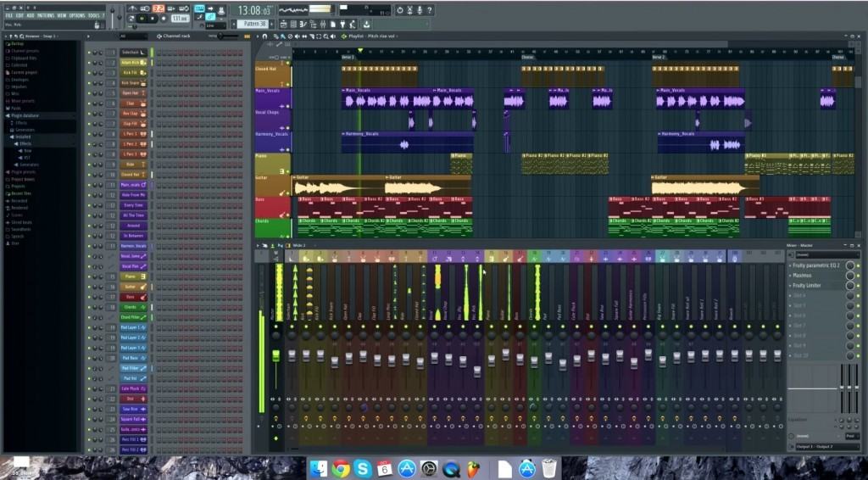Select the playlist Zoom magnifier tool
868x480 pixels.
[x=325, y=36]
